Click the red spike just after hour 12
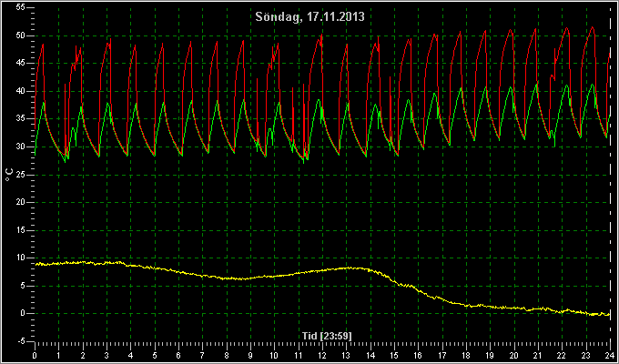 click(x=321, y=35)
